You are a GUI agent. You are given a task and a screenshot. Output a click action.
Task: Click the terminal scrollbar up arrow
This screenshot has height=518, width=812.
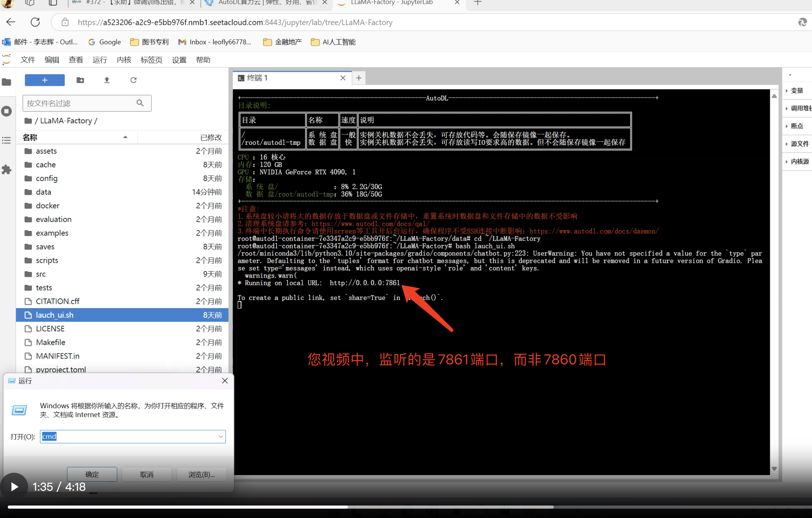(x=775, y=96)
